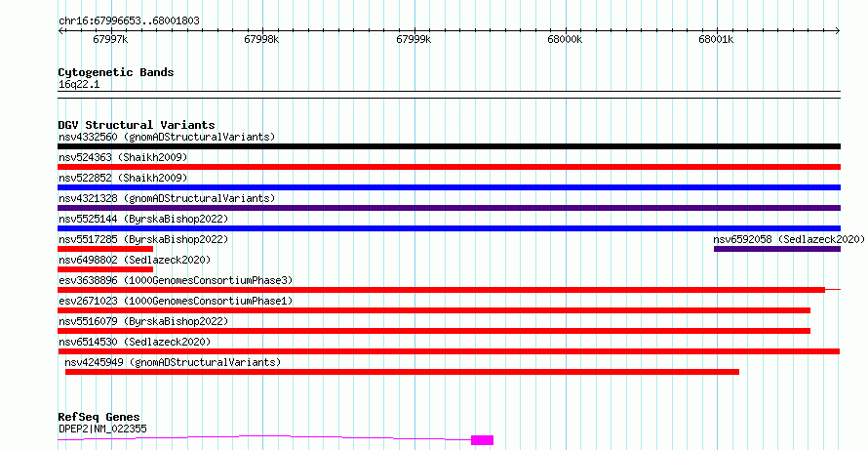This screenshot has width=868, height=450.
Task: Open the nsv6498802 (Sedlazeck2020) label
Action: (135, 260)
